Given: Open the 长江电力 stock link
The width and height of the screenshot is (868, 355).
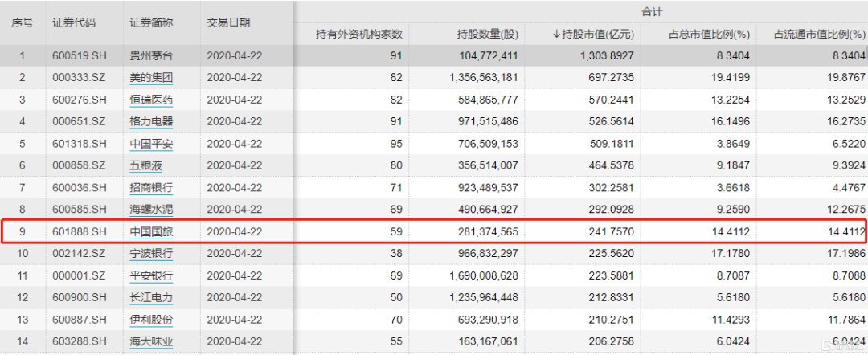Looking at the screenshot, I should click(x=151, y=298).
